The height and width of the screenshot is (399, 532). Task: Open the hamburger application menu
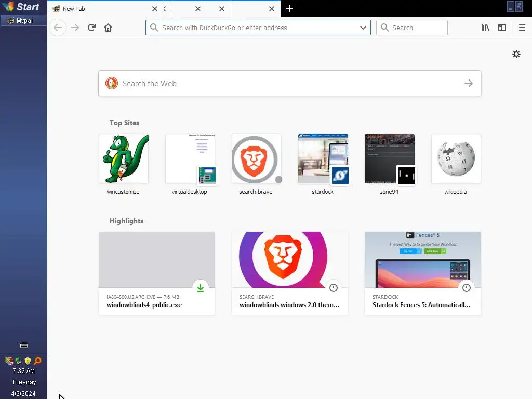pyautogui.click(x=522, y=28)
